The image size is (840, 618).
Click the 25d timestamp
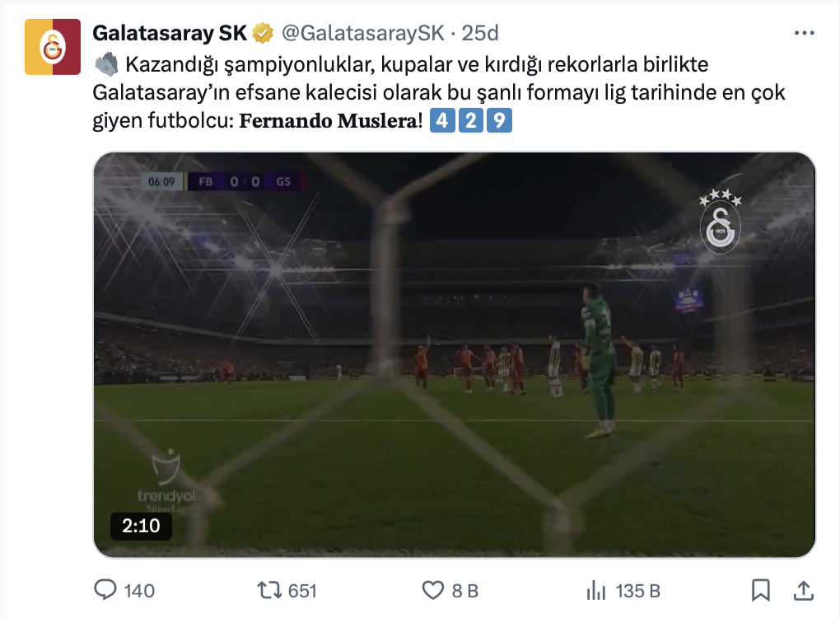tap(480, 33)
